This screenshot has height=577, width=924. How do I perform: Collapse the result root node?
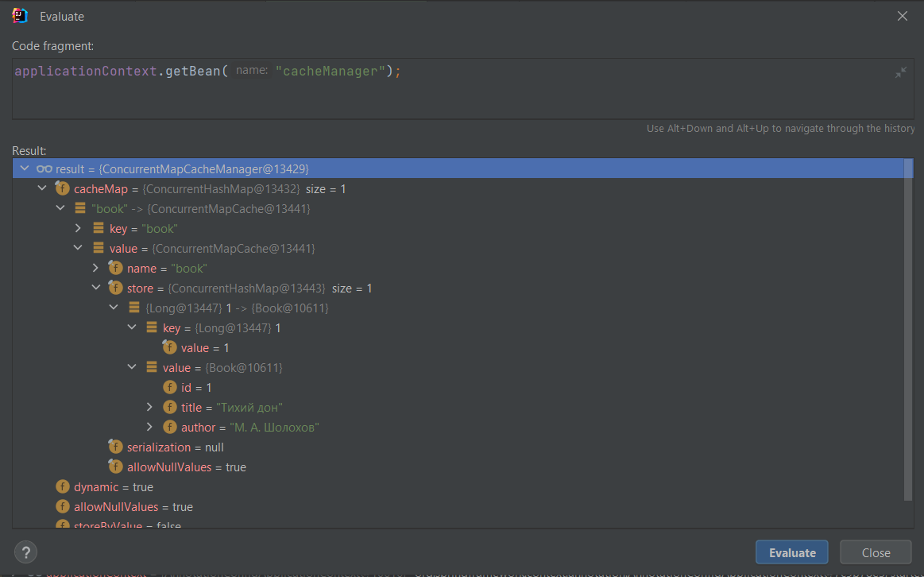pyautogui.click(x=24, y=169)
